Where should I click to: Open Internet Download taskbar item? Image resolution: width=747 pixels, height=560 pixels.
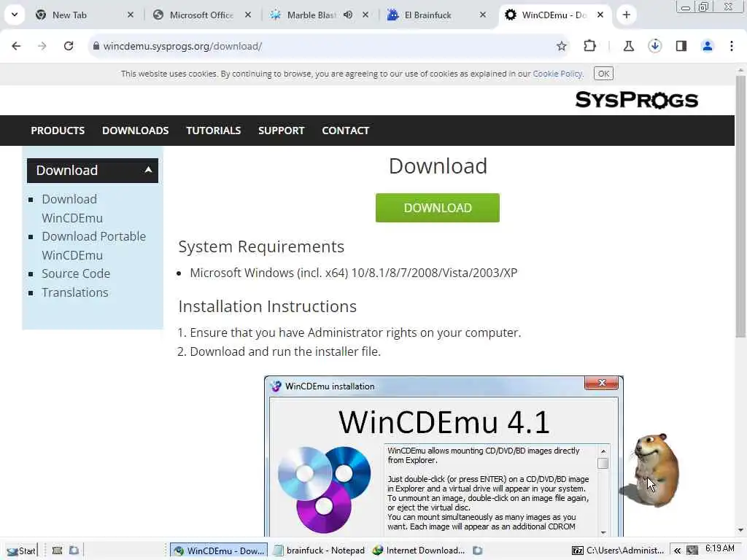coord(419,551)
